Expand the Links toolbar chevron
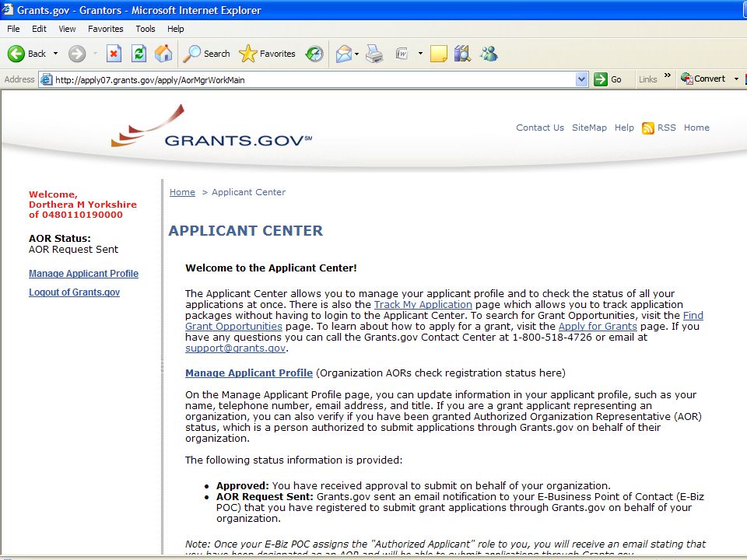The width and height of the screenshot is (747, 560). (x=668, y=75)
